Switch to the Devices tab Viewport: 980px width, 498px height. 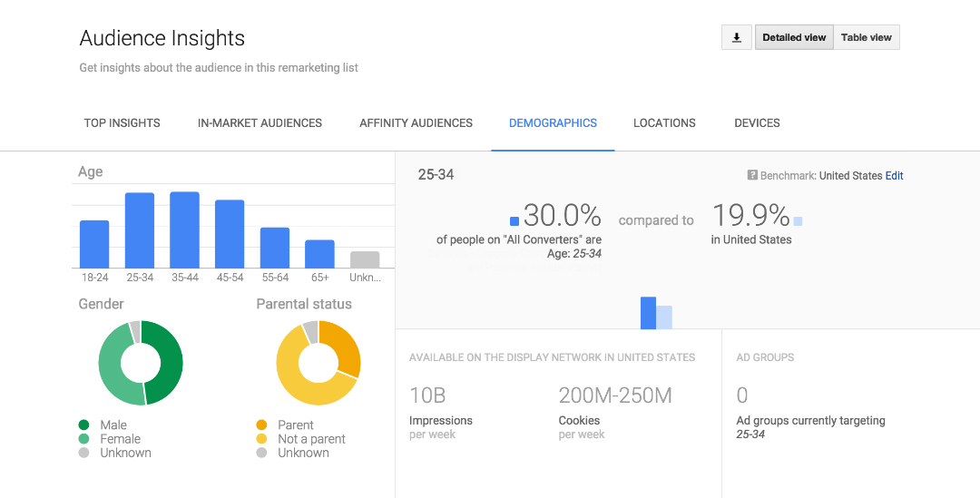click(757, 123)
